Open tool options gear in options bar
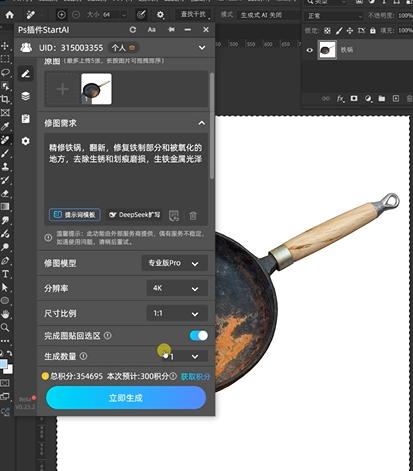413x471 pixels. coord(160,15)
